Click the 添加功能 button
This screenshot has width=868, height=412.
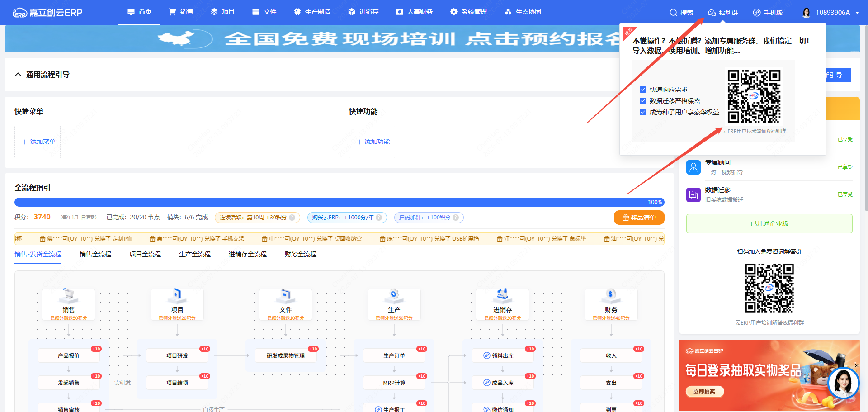[x=372, y=142]
